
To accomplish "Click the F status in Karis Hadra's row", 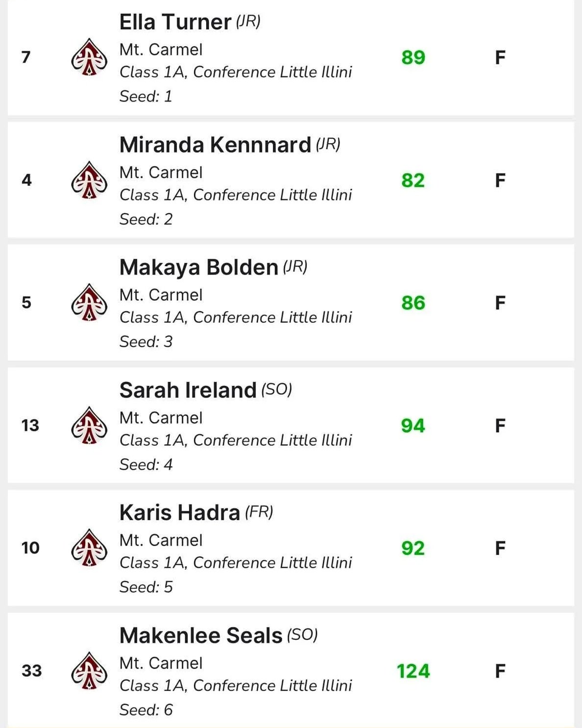I will click(500, 548).
